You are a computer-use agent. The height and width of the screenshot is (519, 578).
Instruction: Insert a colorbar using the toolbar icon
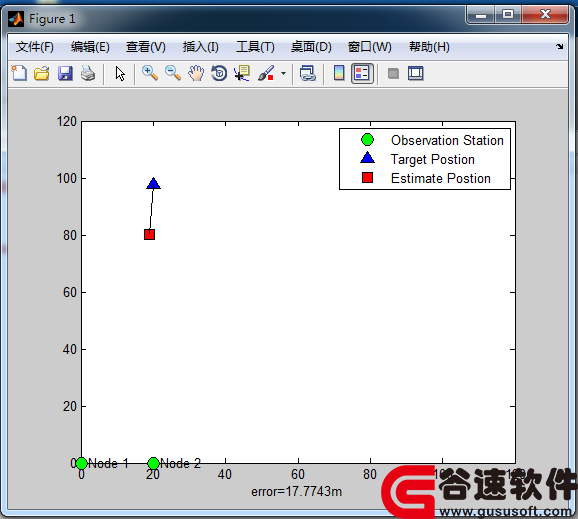(x=339, y=73)
